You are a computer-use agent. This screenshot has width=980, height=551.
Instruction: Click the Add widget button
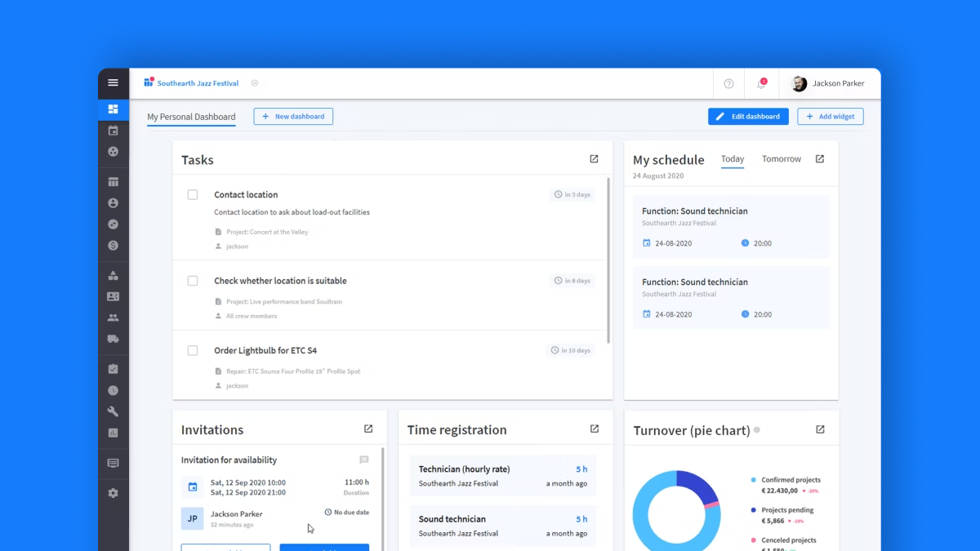(831, 117)
